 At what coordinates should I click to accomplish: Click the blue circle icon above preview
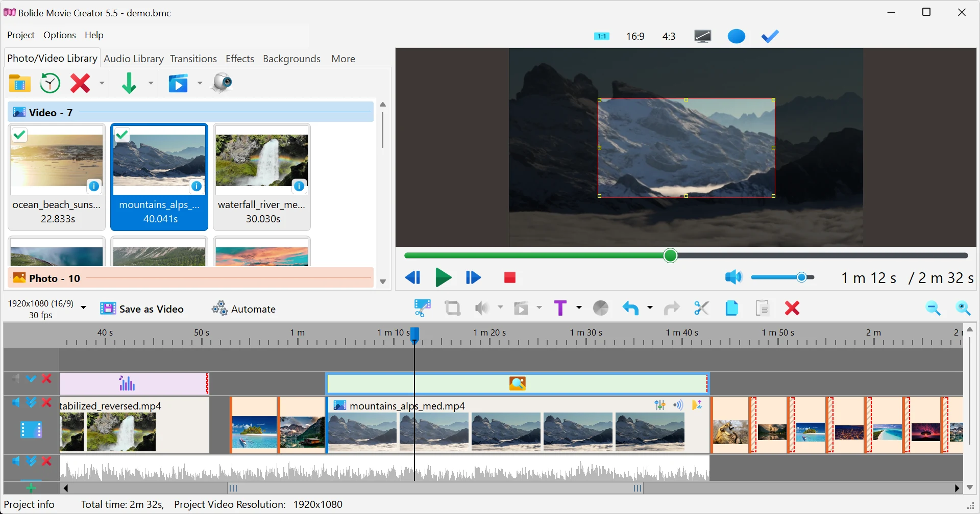(x=737, y=36)
